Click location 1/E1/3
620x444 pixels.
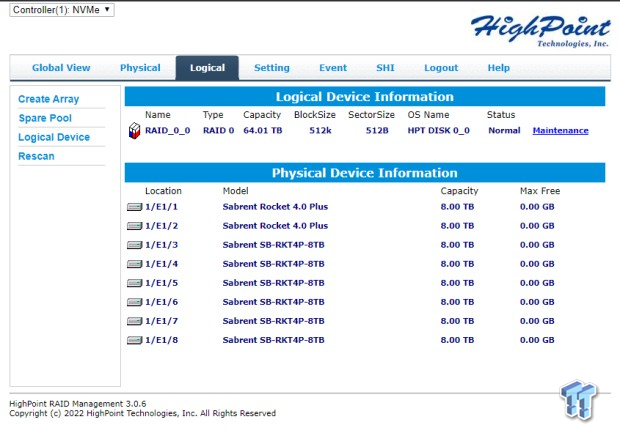(161, 245)
